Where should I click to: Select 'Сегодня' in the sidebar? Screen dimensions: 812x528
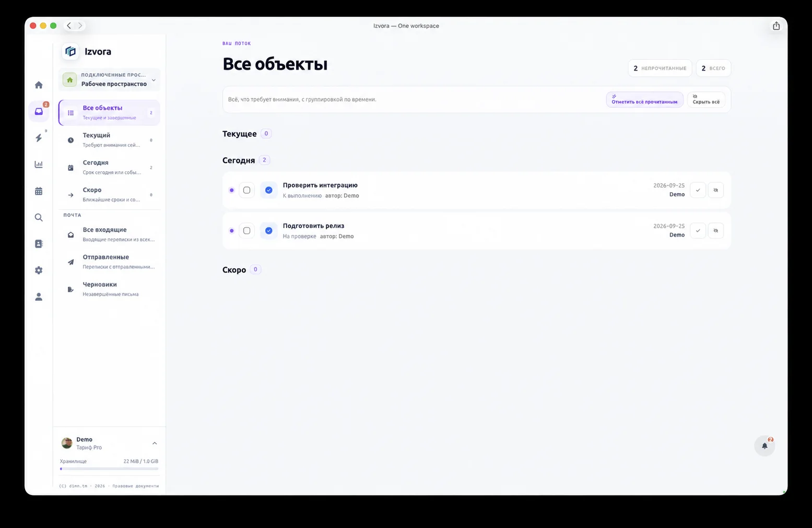(x=109, y=167)
